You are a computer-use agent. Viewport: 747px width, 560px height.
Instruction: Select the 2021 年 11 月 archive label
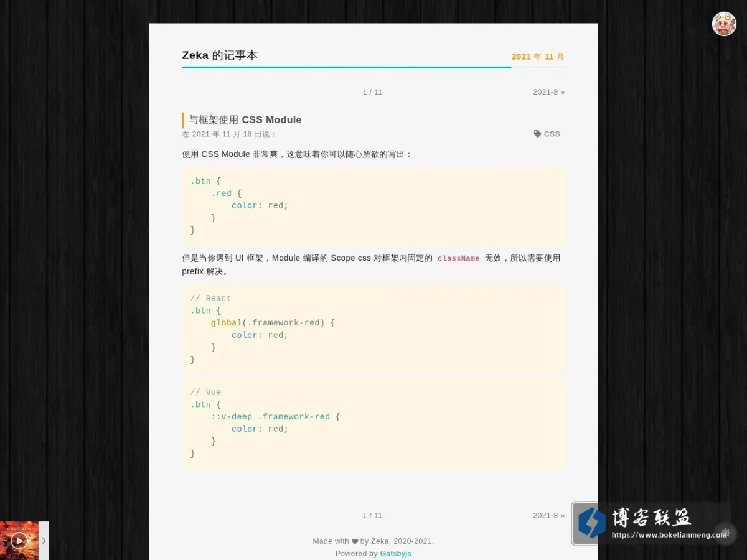(538, 57)
